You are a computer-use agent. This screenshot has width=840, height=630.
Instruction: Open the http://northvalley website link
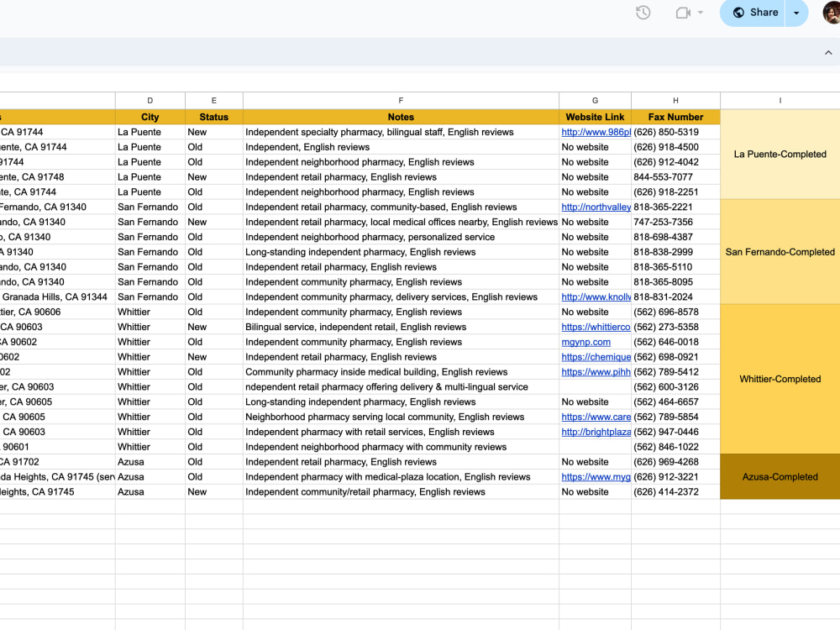596,207
